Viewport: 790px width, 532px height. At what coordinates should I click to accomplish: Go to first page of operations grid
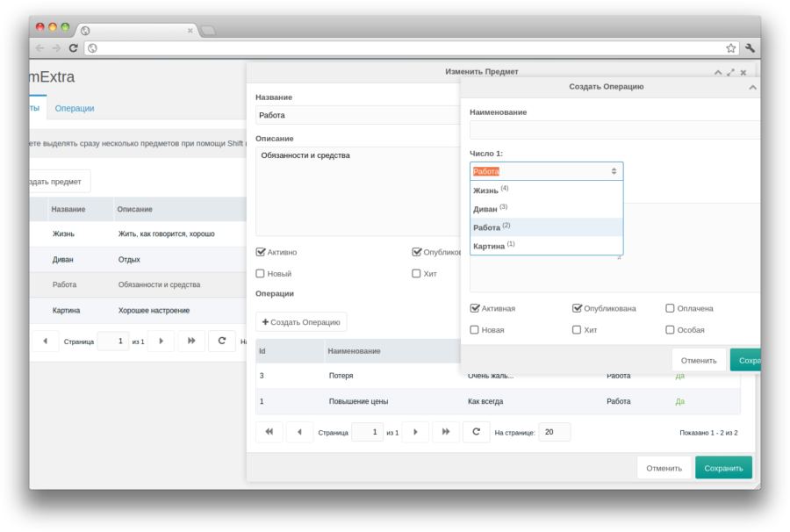coord(269,432)
